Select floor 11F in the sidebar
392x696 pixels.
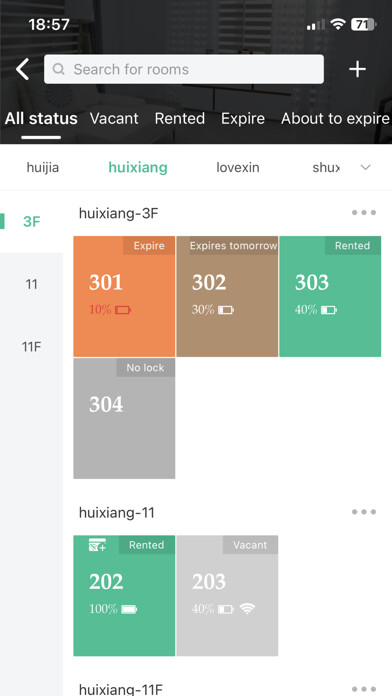coord(32,346)
